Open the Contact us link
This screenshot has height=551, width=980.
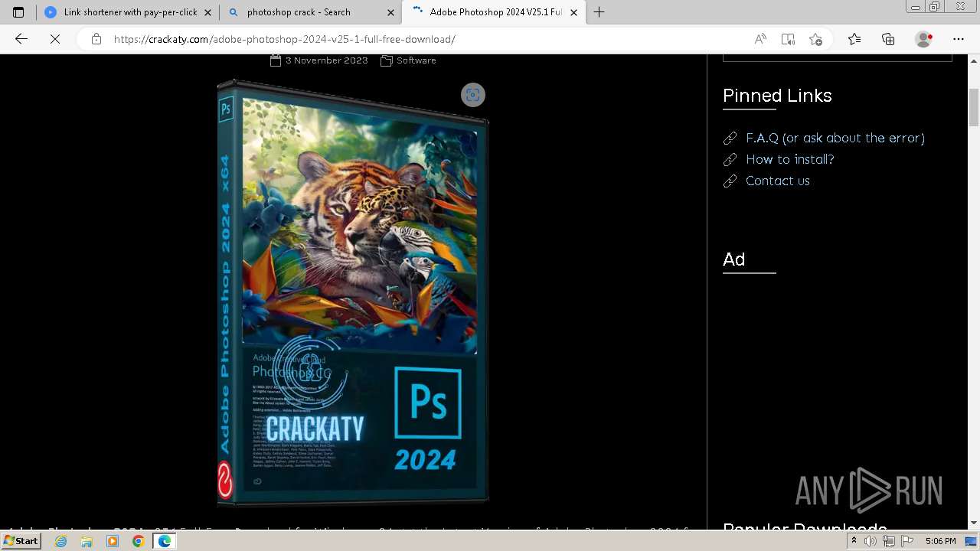(778, 181)
